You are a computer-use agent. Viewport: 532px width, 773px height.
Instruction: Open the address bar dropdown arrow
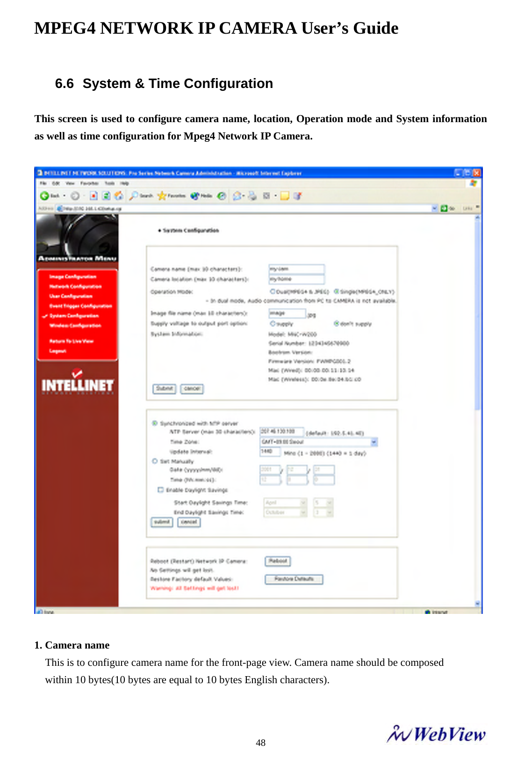pos(435,208)
